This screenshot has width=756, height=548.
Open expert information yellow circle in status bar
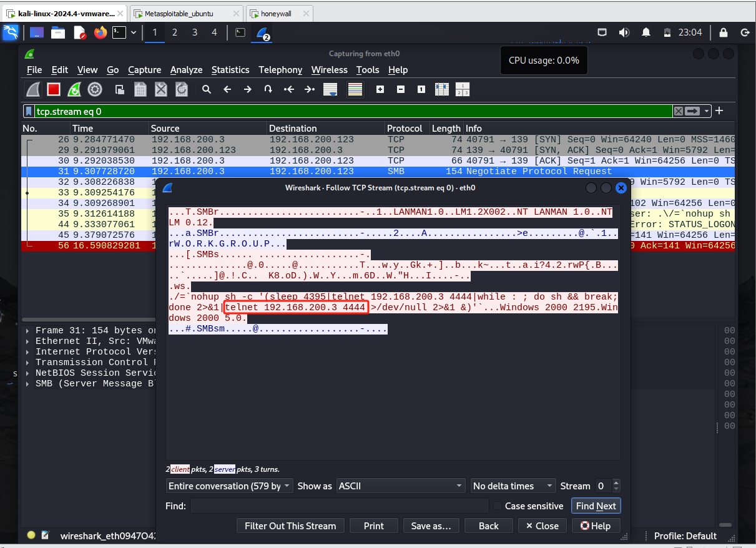pos(31,535)
